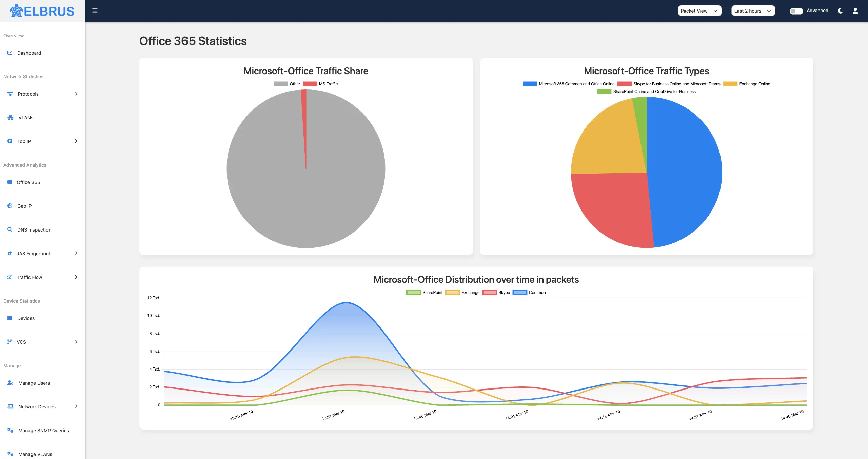Click the Manage VLANs gears icon
This screenshot has height=459, width=868.
point(11,454)
